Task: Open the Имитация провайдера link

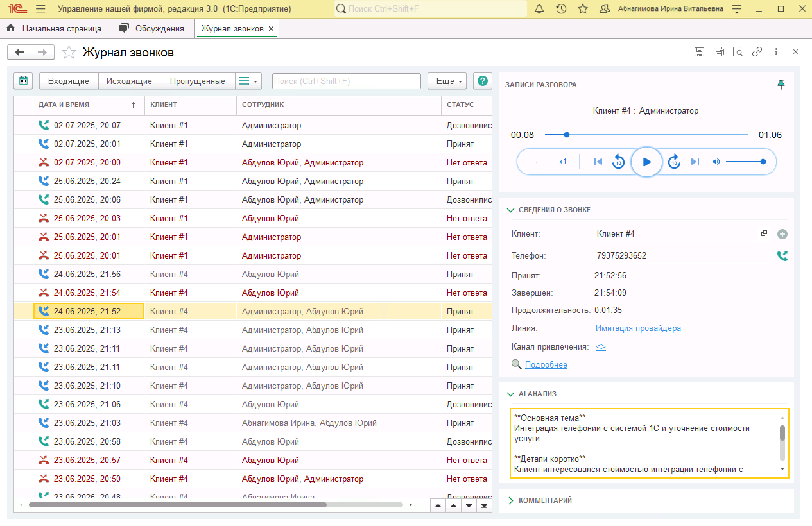Action: coord(638,328)
